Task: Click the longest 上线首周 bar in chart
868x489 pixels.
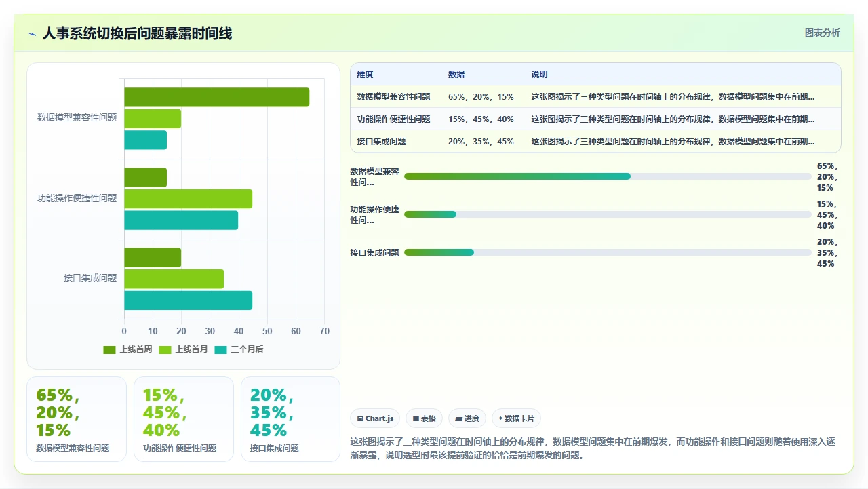Action: tap(217, 97)
